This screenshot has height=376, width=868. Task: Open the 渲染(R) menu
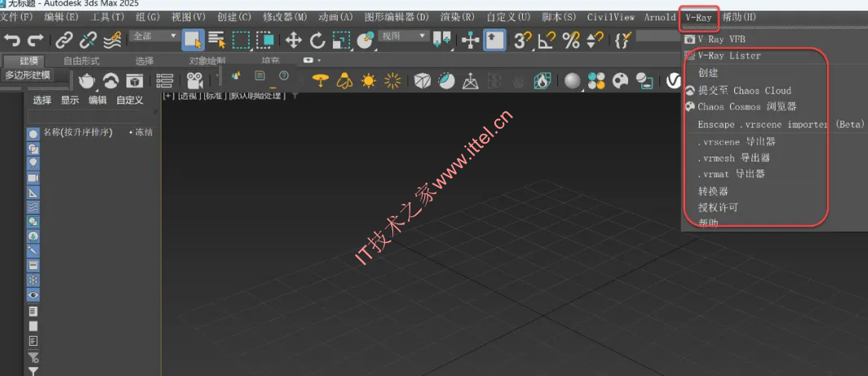coord(457,17)
